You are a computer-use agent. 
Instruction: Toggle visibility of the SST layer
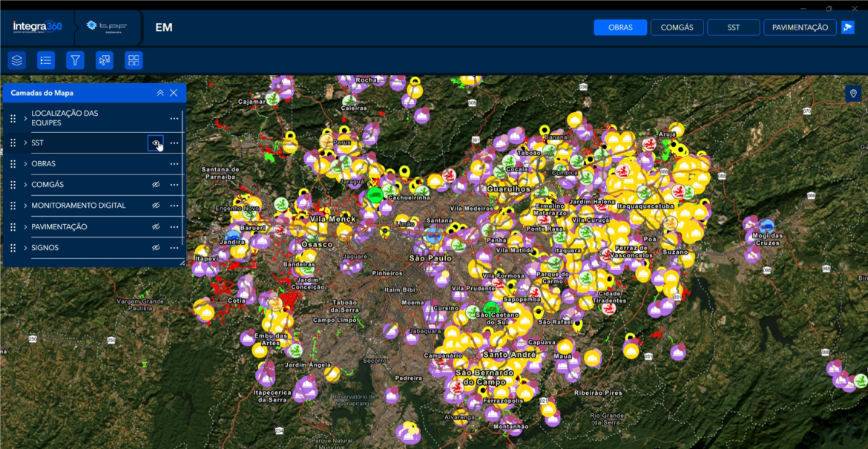tap(156, 142)
